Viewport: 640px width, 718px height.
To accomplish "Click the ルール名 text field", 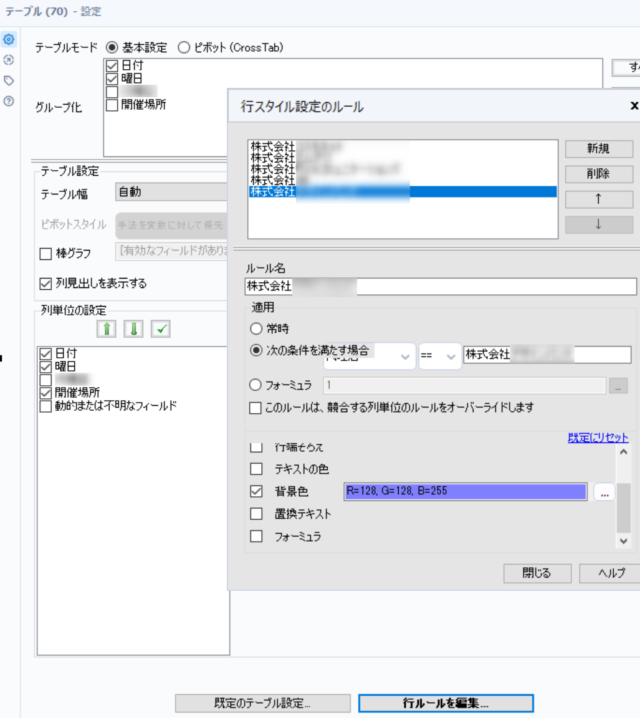I will (440, 286).
